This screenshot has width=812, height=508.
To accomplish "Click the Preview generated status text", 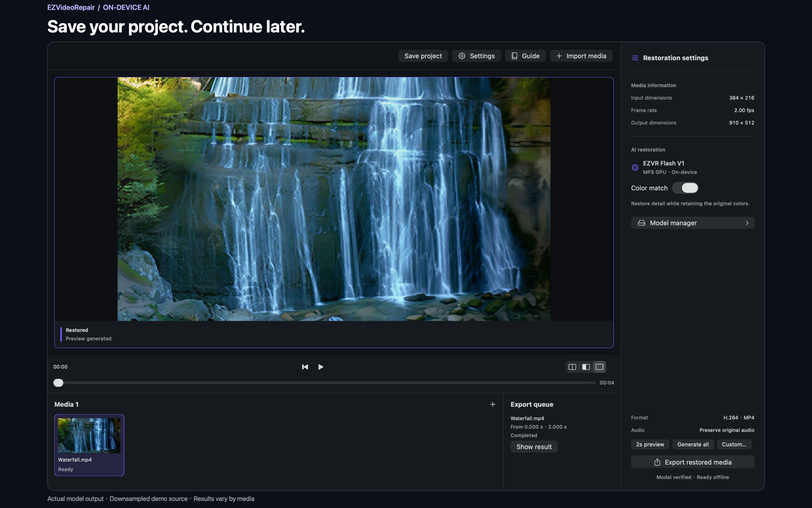I will (x=89, y=339).
